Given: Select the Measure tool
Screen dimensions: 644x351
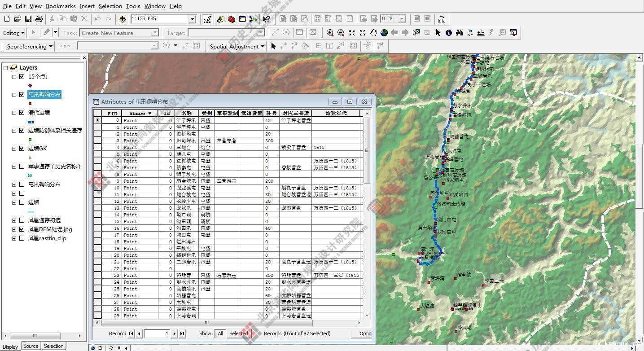Looking at the screenshot, I should coord(481,33).
